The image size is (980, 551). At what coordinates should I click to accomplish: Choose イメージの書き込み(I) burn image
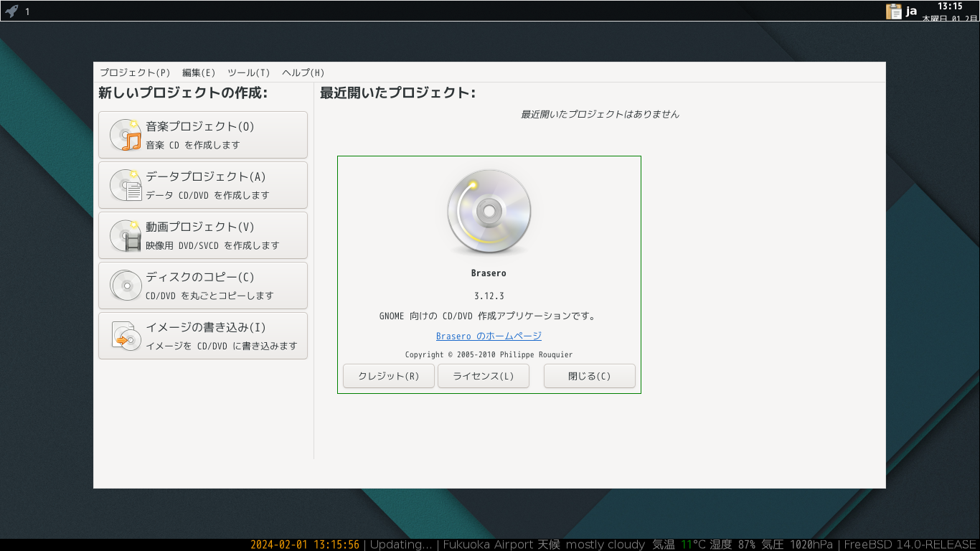point(203,336)
